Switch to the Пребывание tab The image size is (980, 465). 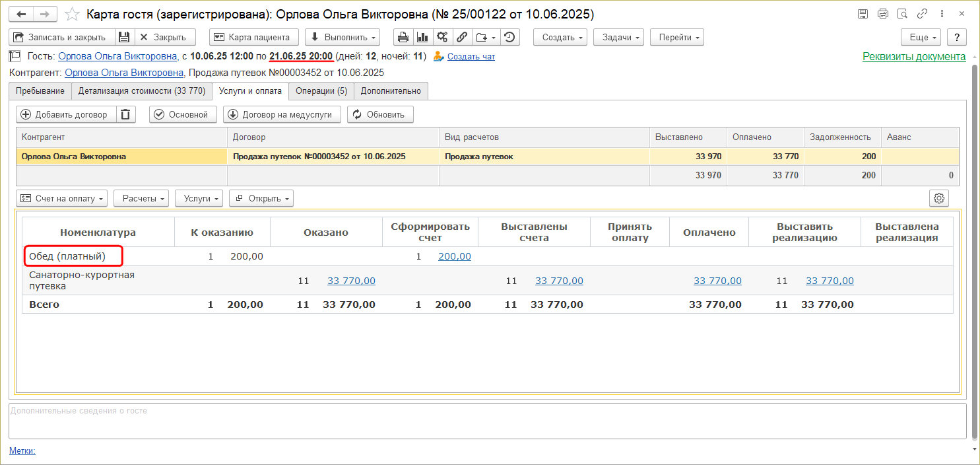[x=40, y=90]
